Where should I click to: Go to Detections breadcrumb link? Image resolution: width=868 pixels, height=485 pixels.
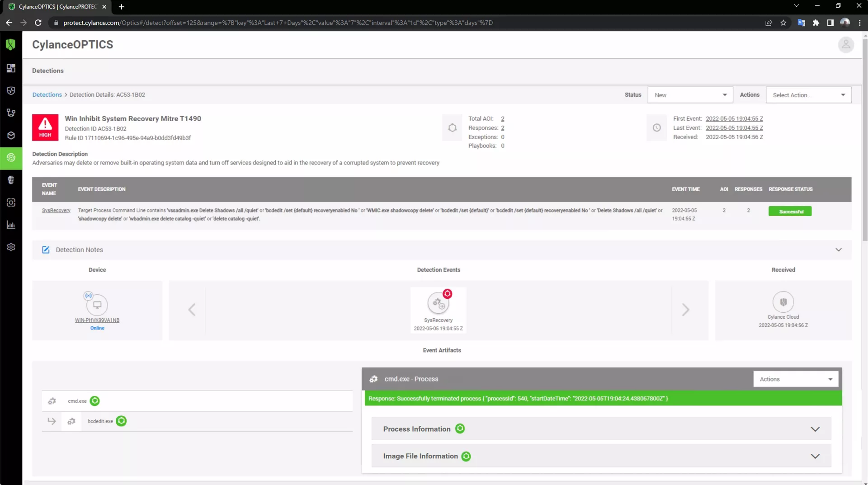tap(47, 95)
